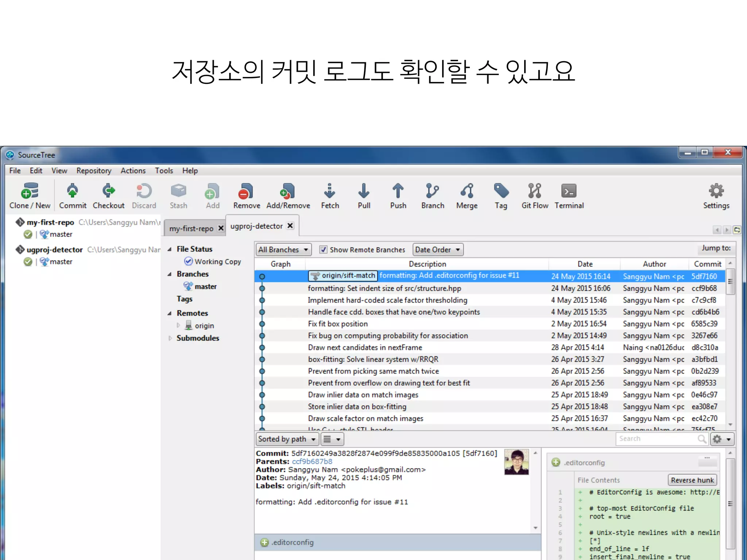Click the .editorconfig added-file icon in file list

coord(264,542)
